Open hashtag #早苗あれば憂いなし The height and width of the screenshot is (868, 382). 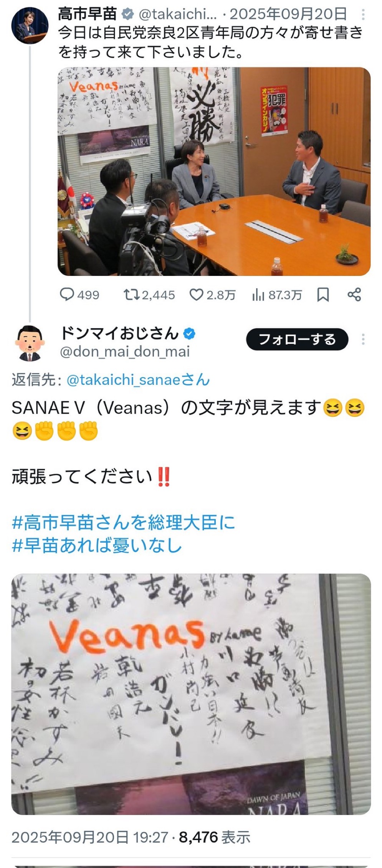click(97, 545)
